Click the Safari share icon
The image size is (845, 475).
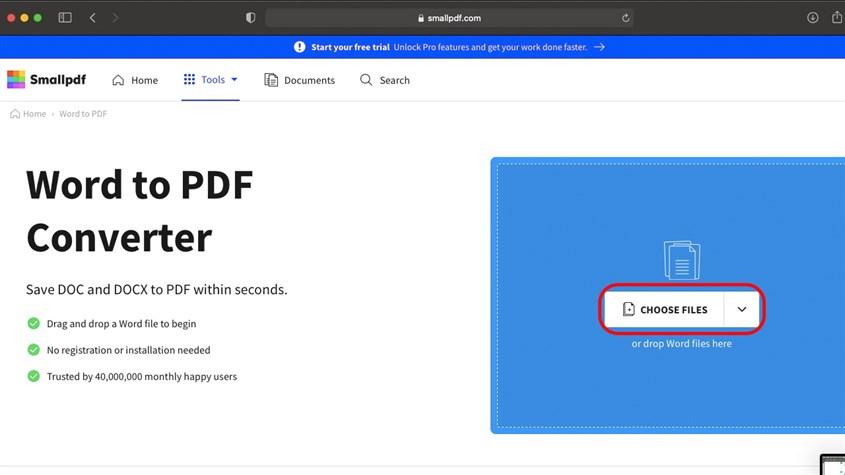click(x=836, y=18)
